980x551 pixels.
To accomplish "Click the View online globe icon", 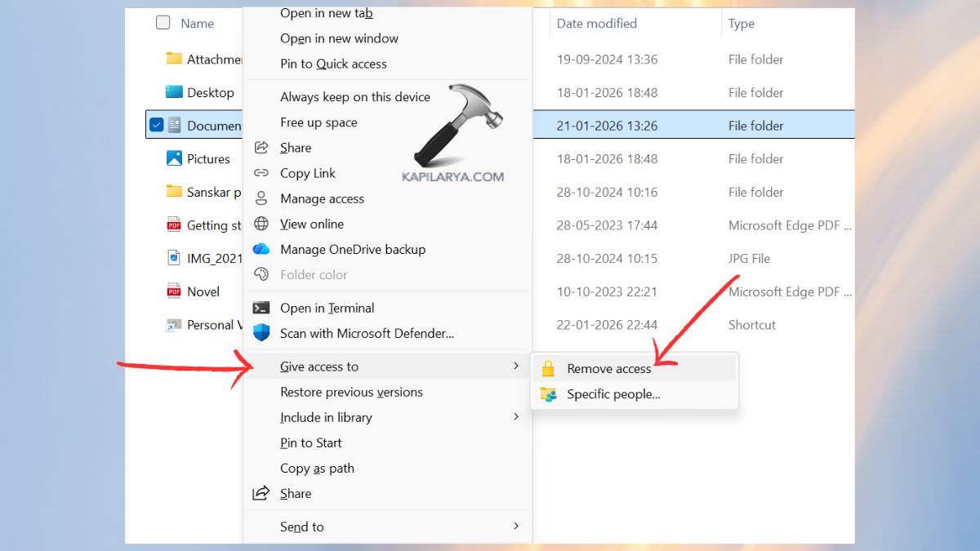I will pos(261,224).
